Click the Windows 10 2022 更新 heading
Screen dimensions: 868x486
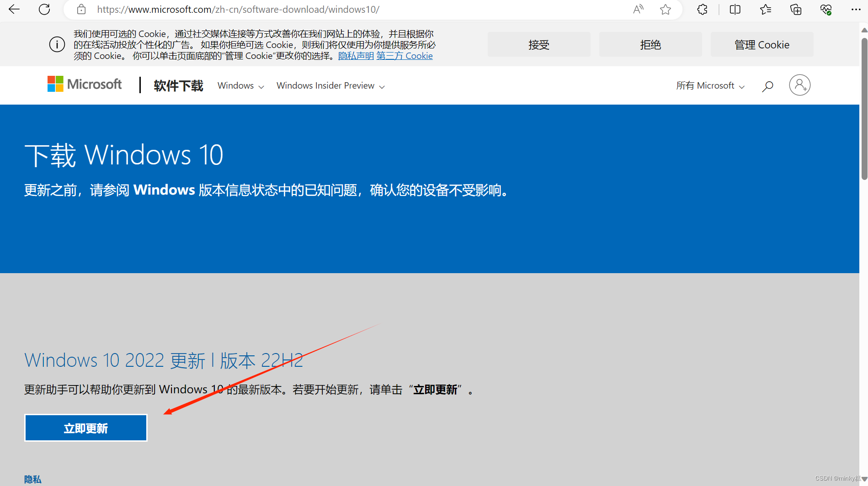(164, 360)
